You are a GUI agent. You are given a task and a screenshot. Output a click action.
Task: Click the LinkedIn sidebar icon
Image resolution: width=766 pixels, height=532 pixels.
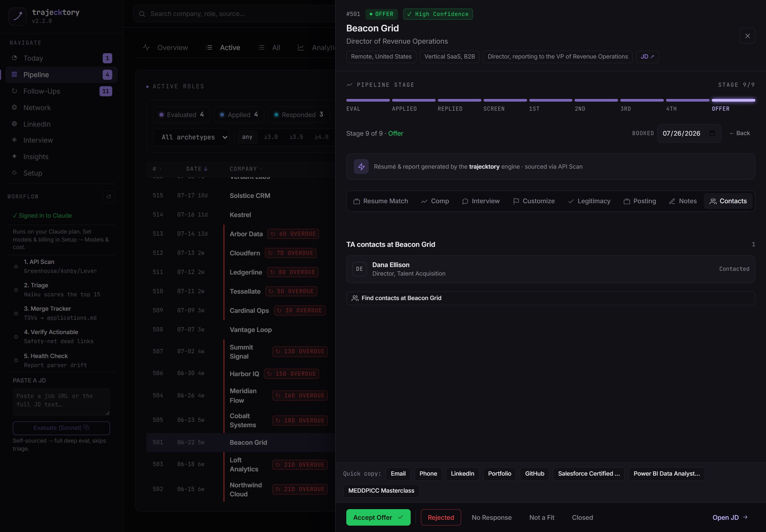pos(14,124)
